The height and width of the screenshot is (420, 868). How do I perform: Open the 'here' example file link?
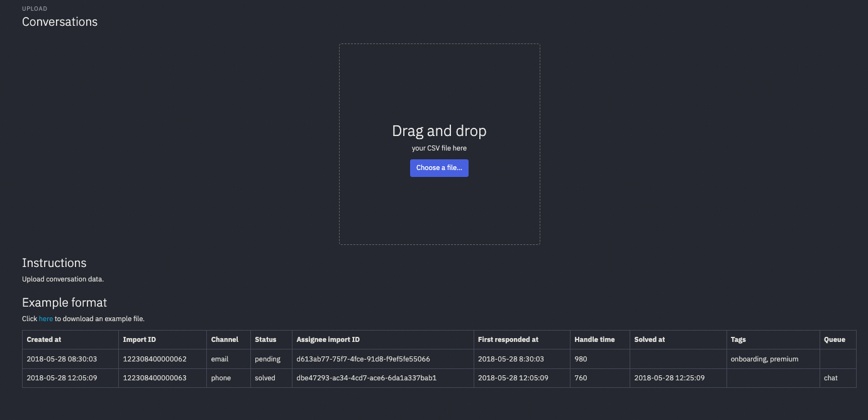point(46,319)
